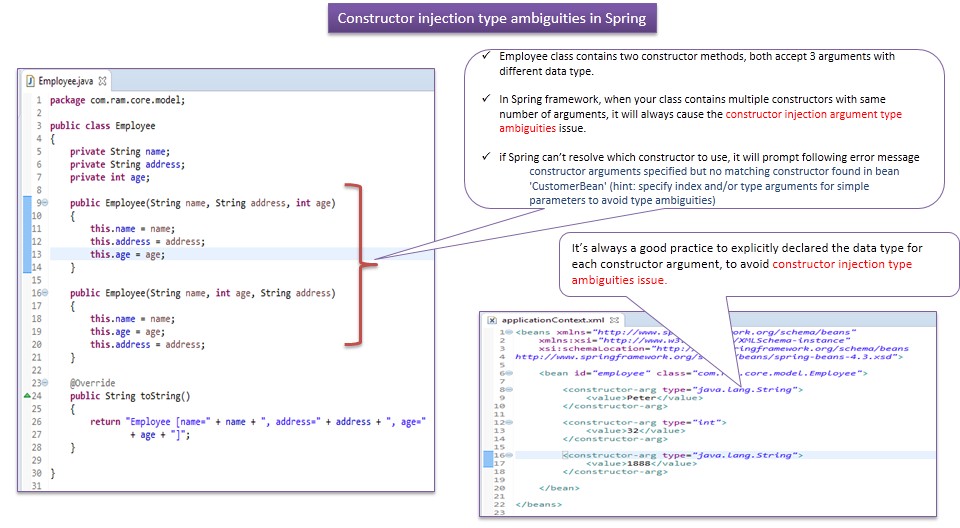Click the '+ age + "]";' continuation line
This screenshot has width=960, height=528.
click(x=160, y=434)
